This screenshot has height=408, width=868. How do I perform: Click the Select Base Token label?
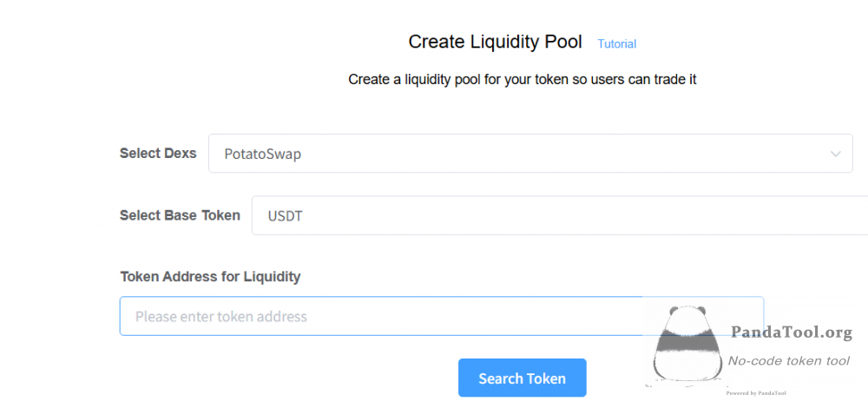click(x=180, y=215)
